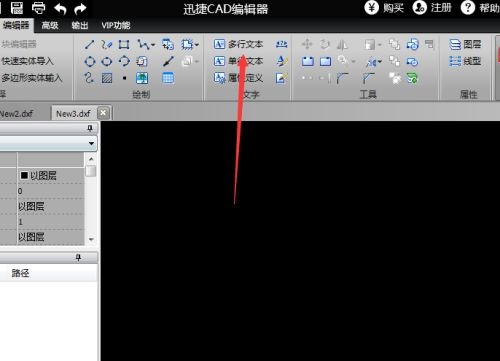Select the Line drawing tool
The width and height of the screenshot is (500, 361).
(x=89, y=44)
